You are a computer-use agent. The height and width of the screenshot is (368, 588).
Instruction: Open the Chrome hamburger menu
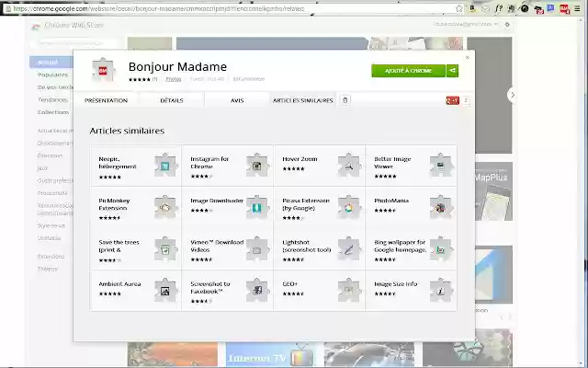coord(577,8)
